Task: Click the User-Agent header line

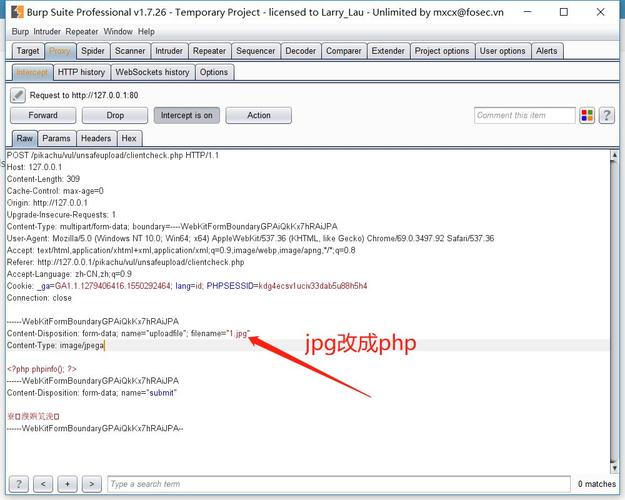Action: pos(250,238)
